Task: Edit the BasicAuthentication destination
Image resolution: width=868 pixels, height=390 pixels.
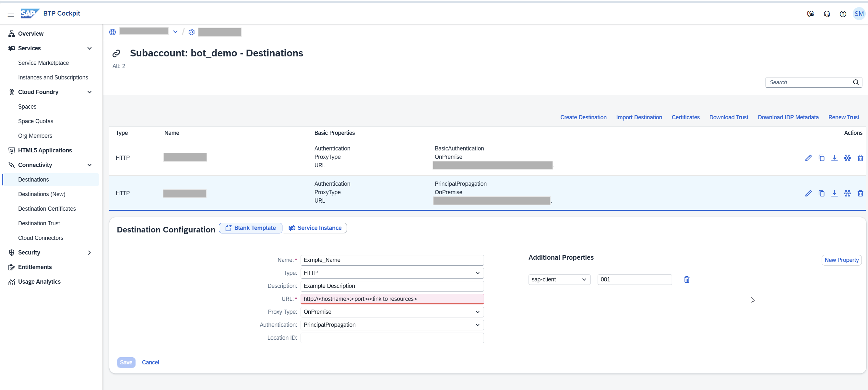Action: click(x=808, y=158)
